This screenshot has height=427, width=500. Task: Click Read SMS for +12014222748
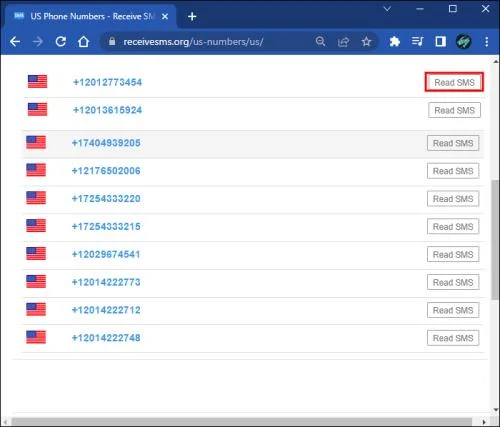(453, 338)
